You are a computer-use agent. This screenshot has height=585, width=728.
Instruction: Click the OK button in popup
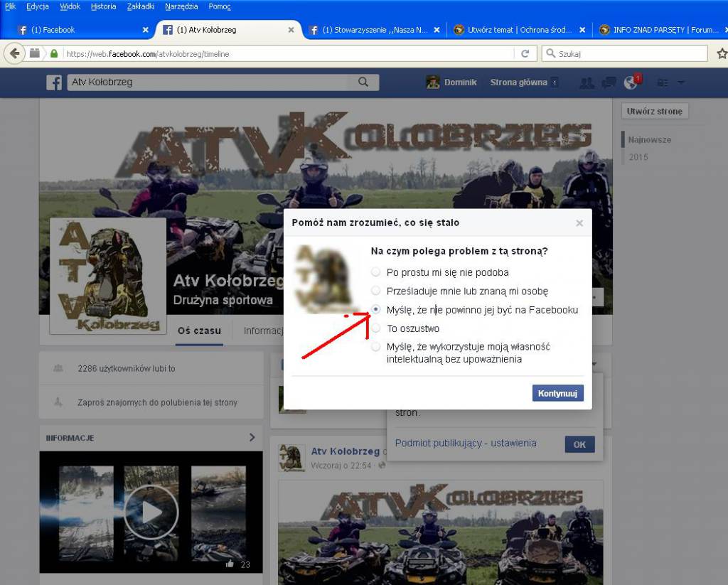[x=579, y=444]
